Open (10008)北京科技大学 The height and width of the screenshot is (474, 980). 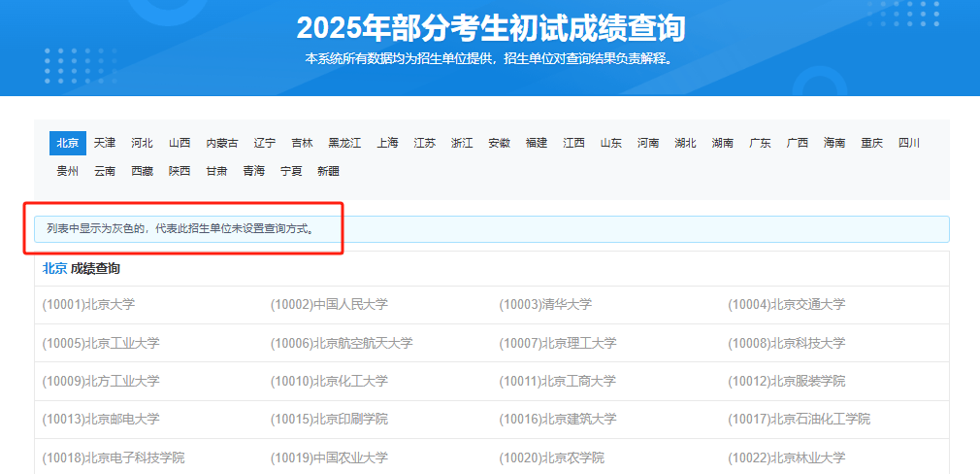(x=786, y=343)
